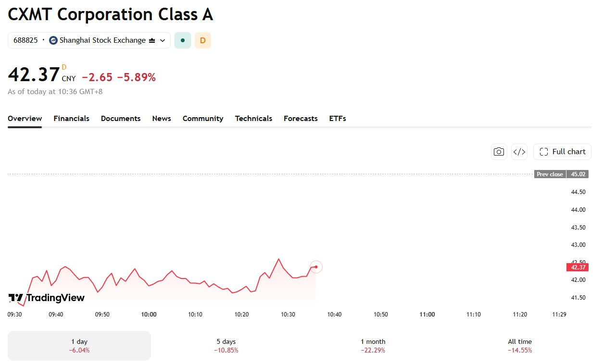Open the Full chart view
The height and width of the screenshot is (364, 603).
(x=562, y=152)
